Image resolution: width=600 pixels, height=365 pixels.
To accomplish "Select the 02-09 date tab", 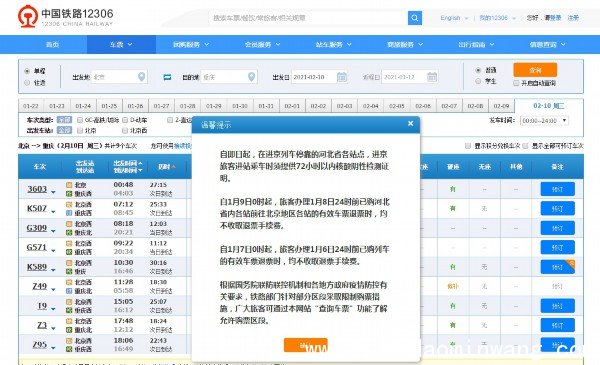I will coord(501,106).
